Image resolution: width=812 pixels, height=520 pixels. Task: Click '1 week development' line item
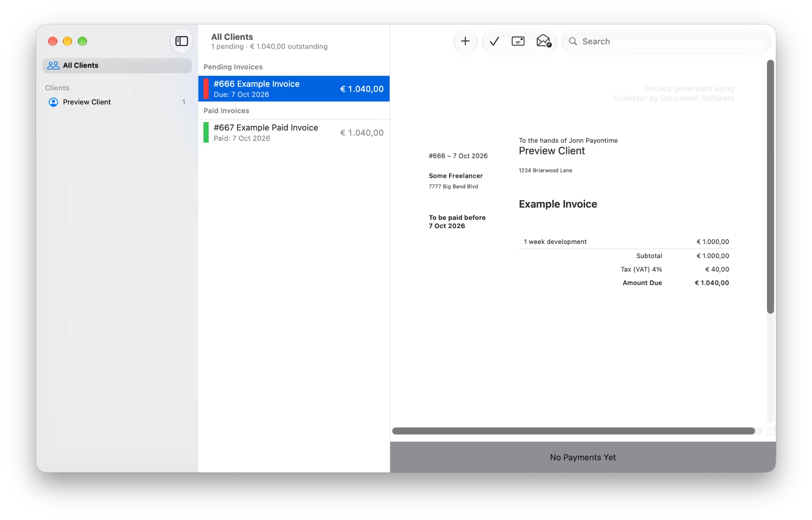(x=555, y=242)
